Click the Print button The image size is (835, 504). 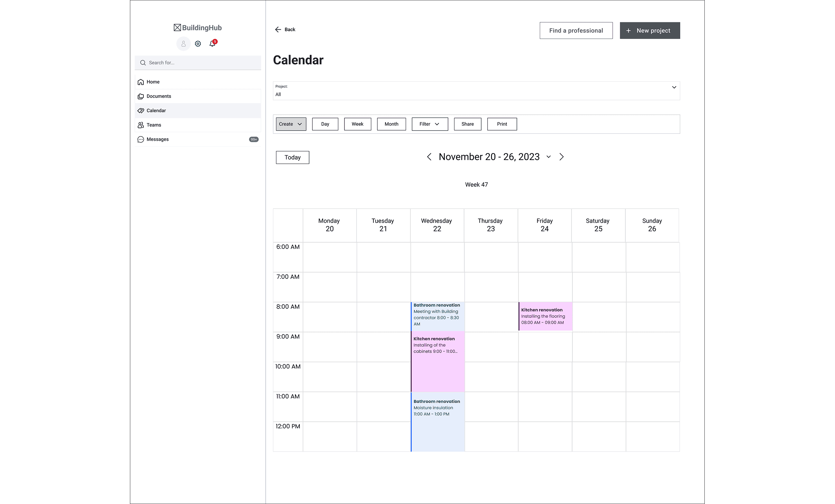pos(502,124)
